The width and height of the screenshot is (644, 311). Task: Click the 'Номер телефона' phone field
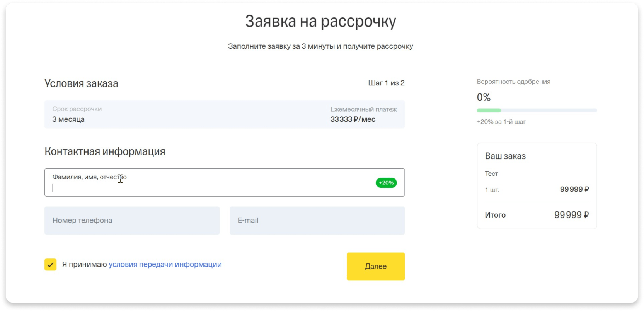pyautogui.click(x=132, y=220)
